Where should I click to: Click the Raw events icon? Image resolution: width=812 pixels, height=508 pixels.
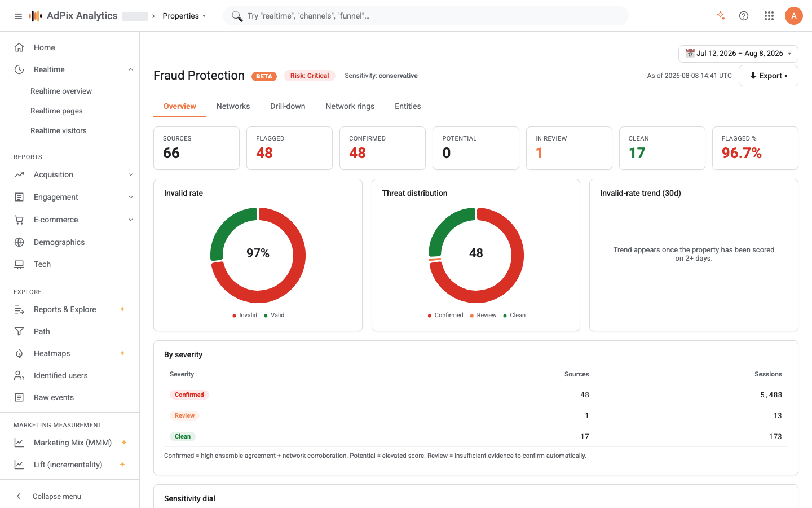click(x=19, y=397)
